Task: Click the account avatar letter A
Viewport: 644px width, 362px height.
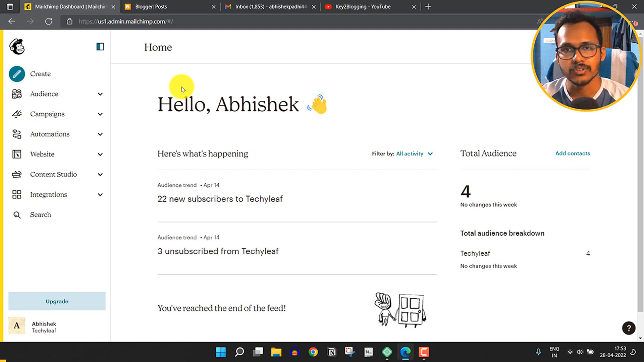Action: [x=17, y=326]
